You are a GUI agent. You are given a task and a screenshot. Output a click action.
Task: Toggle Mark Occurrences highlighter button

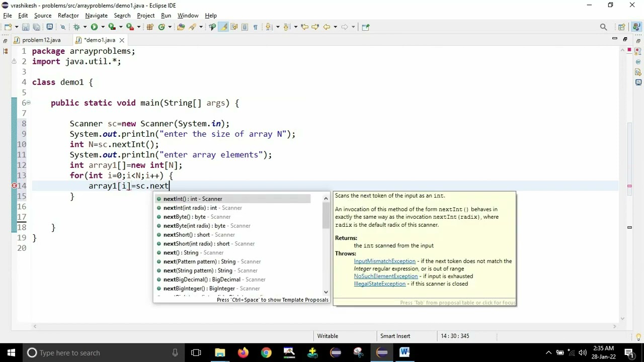click(x=223, y=27)
